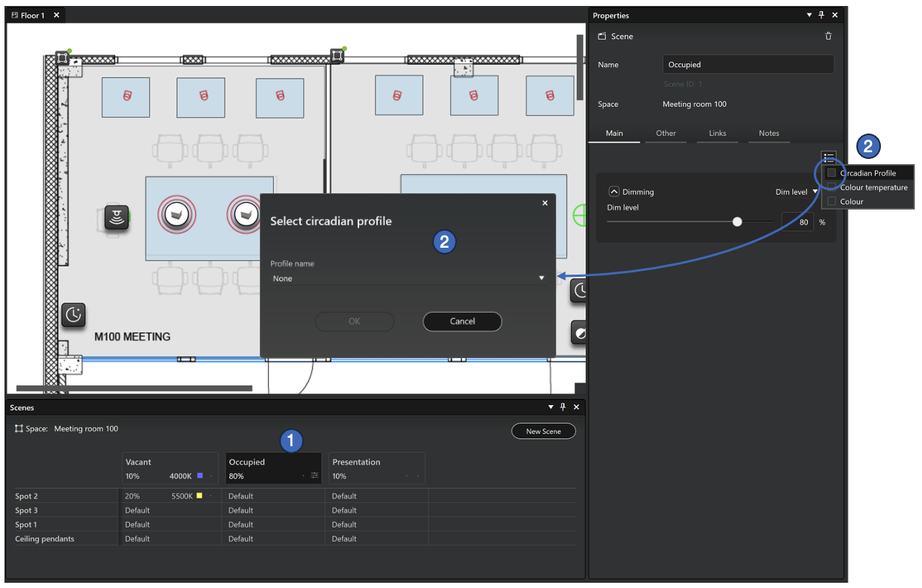Delete the scene using the trash icon
The width and height of the screenshot is (922, 588).
tap(828, 36)
